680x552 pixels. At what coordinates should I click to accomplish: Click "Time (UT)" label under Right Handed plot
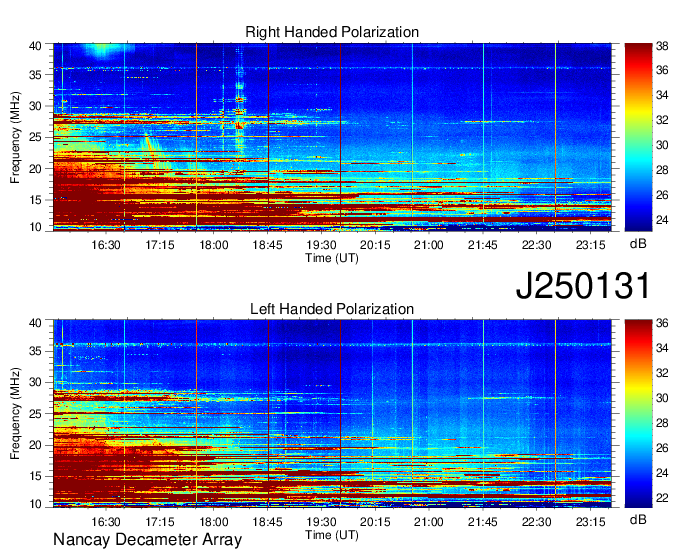[x=332, y=258]
